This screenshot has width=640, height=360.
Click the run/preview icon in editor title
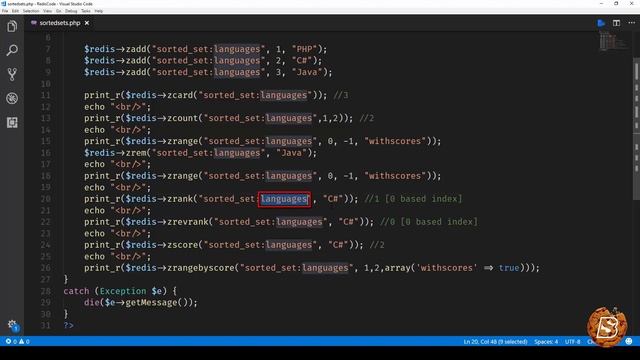(x=601, y=23)
